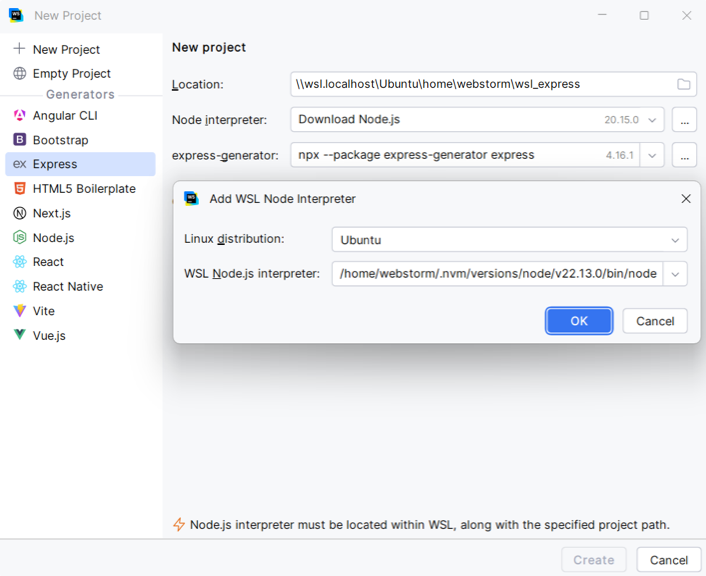This screenshot has height=576, width=706.
Task: Click the Location path input field
Action: pos(480,85)
